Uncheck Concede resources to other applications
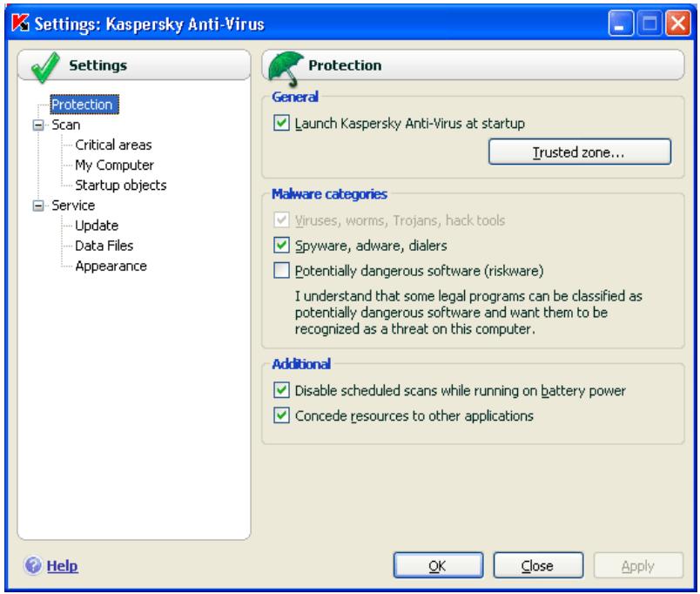This screenshot has width=700, height=594. tap(281, 415)
